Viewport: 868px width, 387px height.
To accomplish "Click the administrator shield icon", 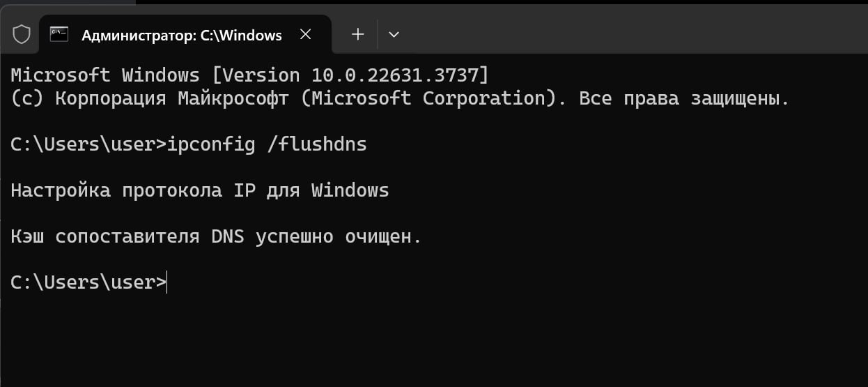I will (22, 34).
